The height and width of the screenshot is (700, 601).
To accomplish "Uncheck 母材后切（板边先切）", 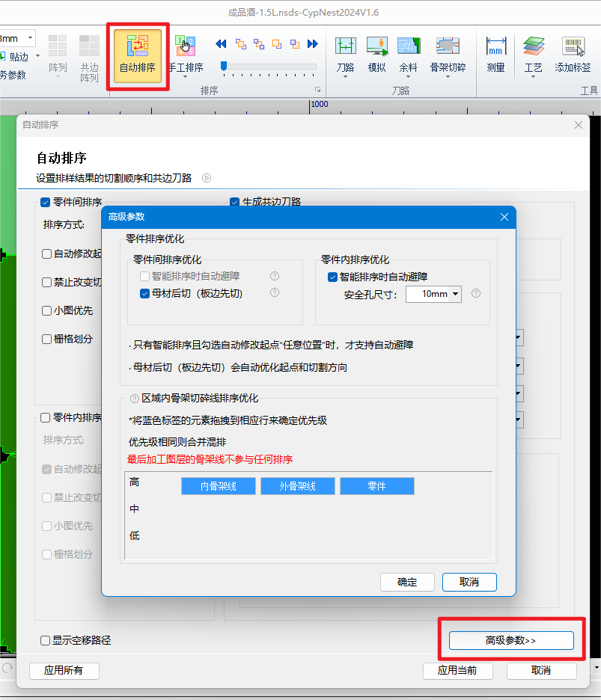I will tap(144, 293).
